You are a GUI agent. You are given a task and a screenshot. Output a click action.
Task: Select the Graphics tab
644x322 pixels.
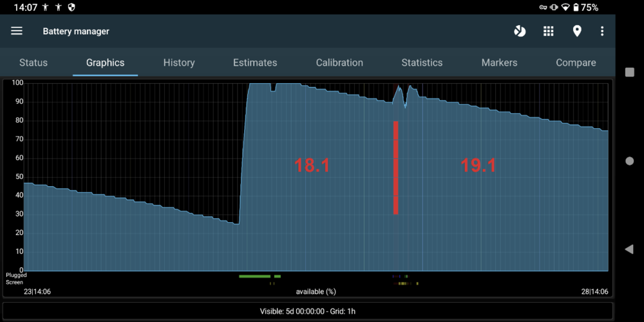(105, 62)
